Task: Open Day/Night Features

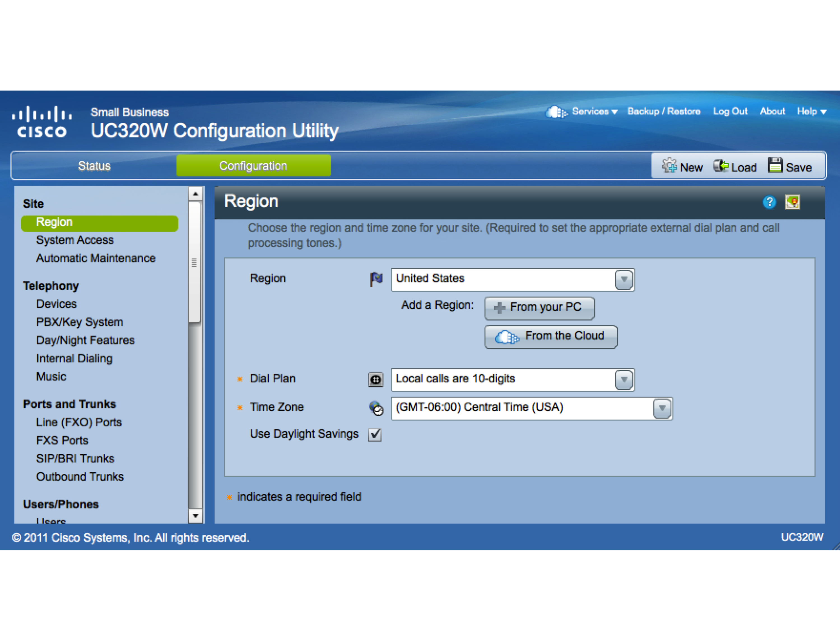Action: pyautogui.click(x=85, y=341)
